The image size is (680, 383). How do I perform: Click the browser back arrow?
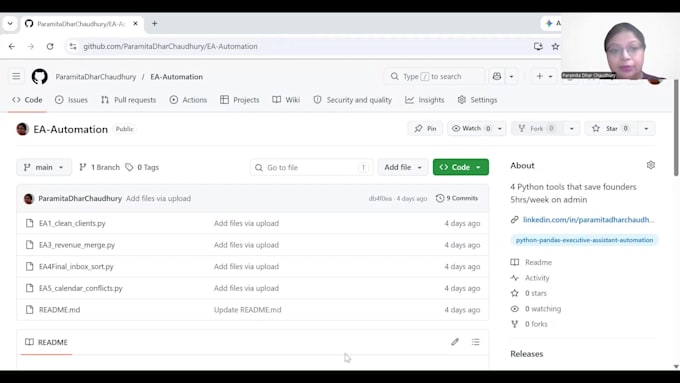[x=12, y=46]
